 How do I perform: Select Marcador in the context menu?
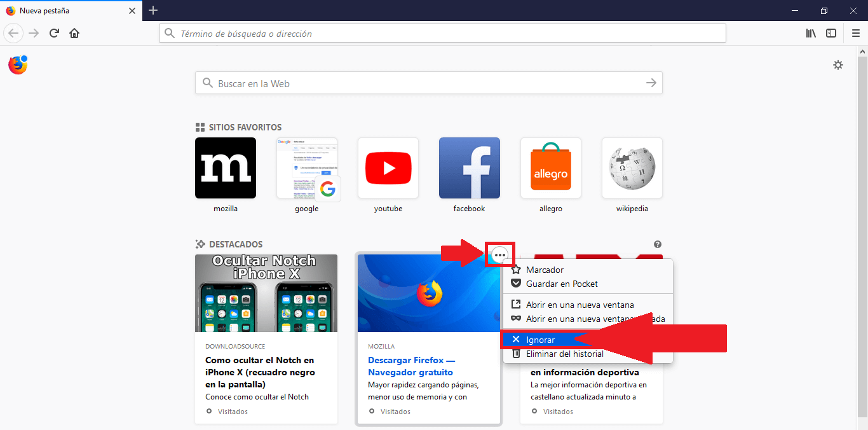(x=588, y=270)
